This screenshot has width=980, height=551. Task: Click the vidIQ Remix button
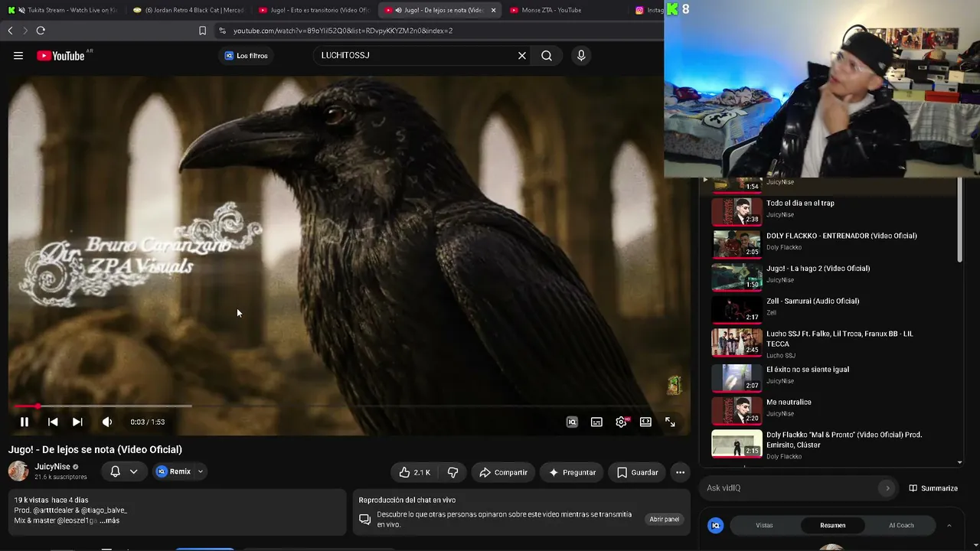click(x=174, y=471)
